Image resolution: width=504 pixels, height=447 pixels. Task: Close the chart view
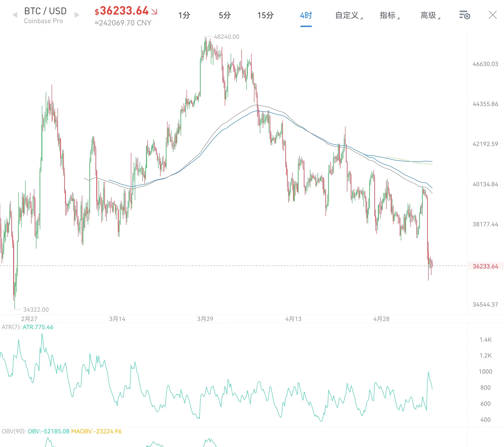tap(493, 15)
